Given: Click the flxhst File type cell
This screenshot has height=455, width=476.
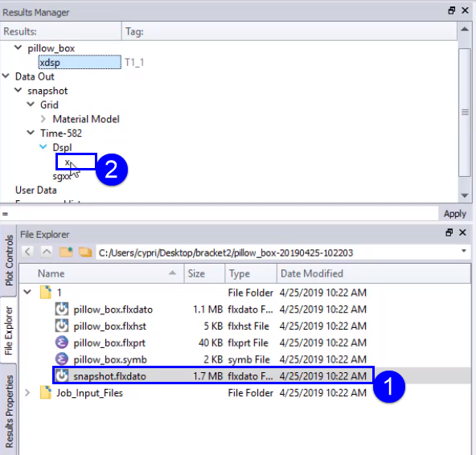Looking at the screenshot, I should point(248,326).
